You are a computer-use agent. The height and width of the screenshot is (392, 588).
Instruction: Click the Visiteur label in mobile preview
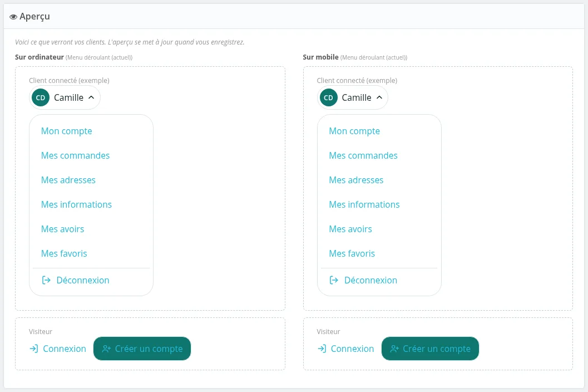pos(329,331)
